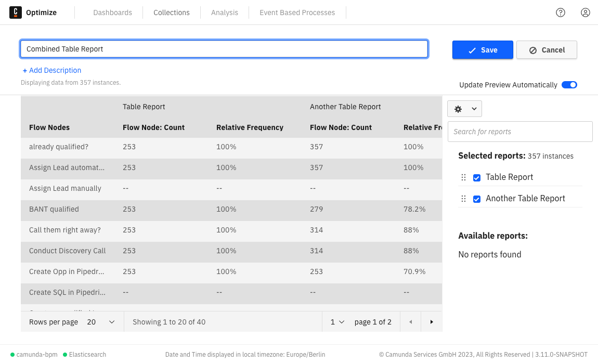Grab the drag handle for Another Table Report

coord(463,199)
